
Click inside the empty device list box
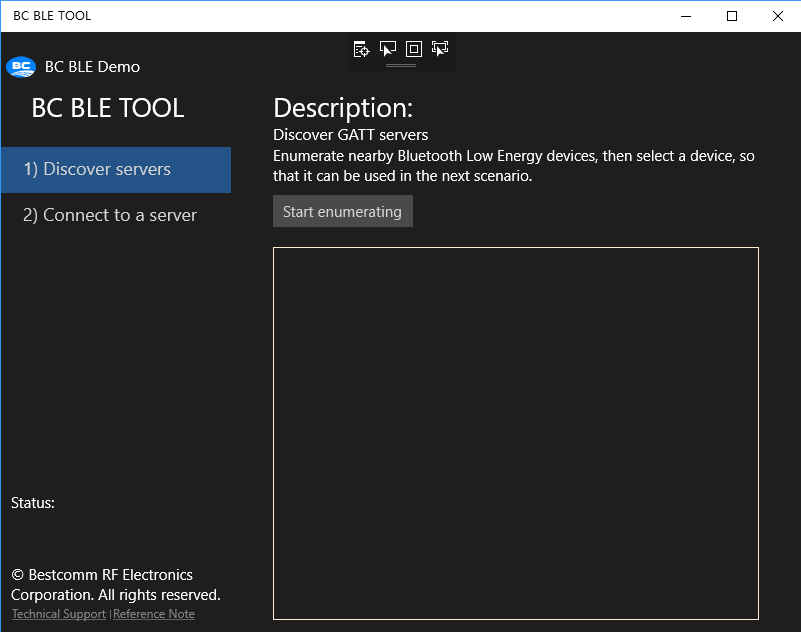point(515,433)
